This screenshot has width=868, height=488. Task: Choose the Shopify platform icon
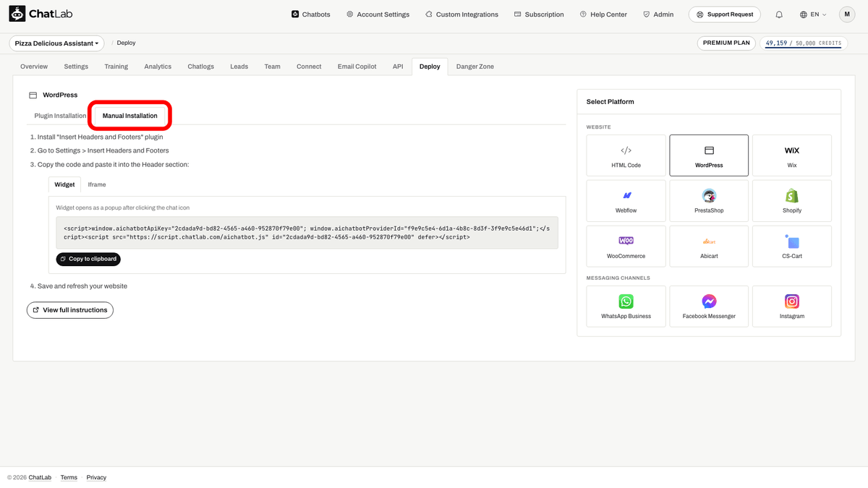792,196
